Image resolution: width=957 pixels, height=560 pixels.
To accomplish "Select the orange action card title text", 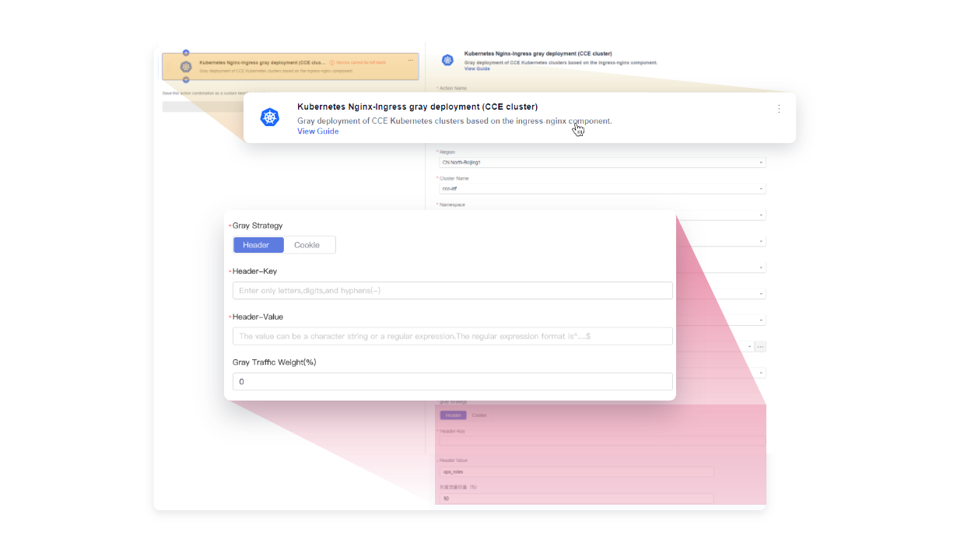I will pyautogui.click(x=263, y=62).
